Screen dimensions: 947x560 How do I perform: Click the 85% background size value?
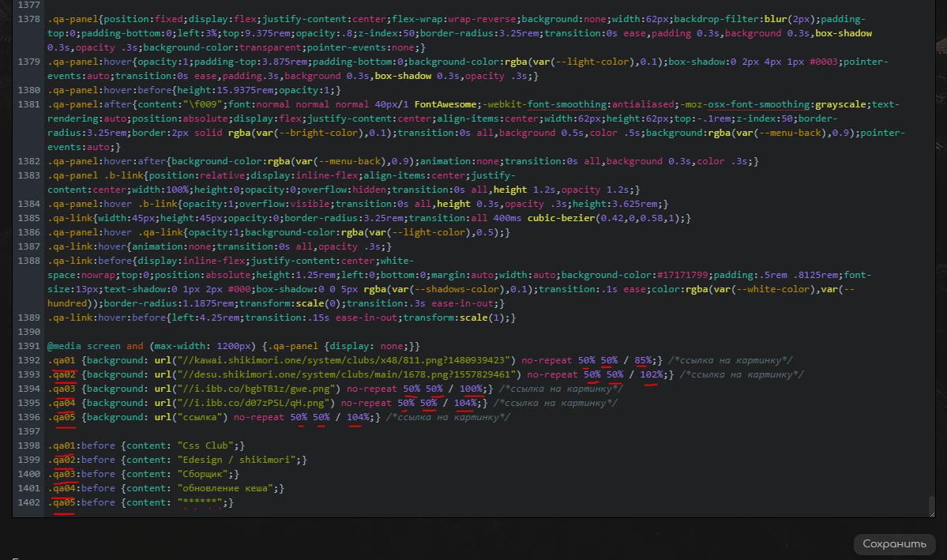pyautogui.click(x=642, y=360)
